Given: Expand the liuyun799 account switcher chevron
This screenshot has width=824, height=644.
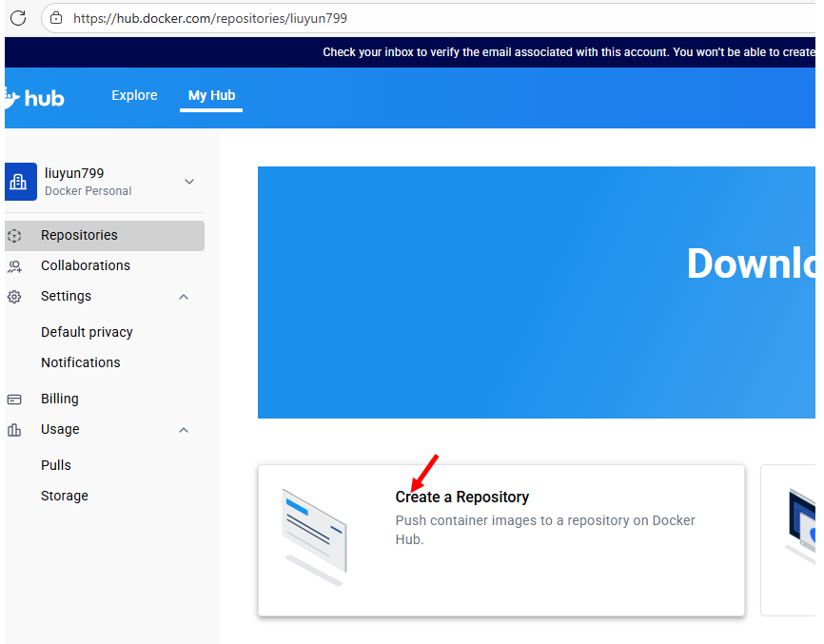Looking at the screenshot, I should pos(189,182).
